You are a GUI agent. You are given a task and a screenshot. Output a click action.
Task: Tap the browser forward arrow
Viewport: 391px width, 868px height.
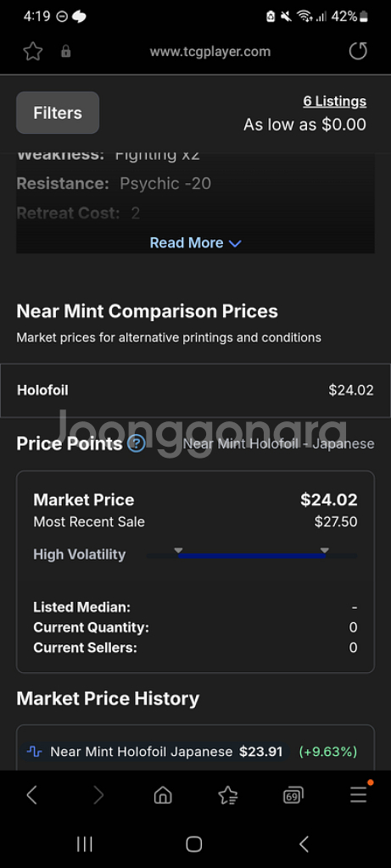(x=98, y=795)
